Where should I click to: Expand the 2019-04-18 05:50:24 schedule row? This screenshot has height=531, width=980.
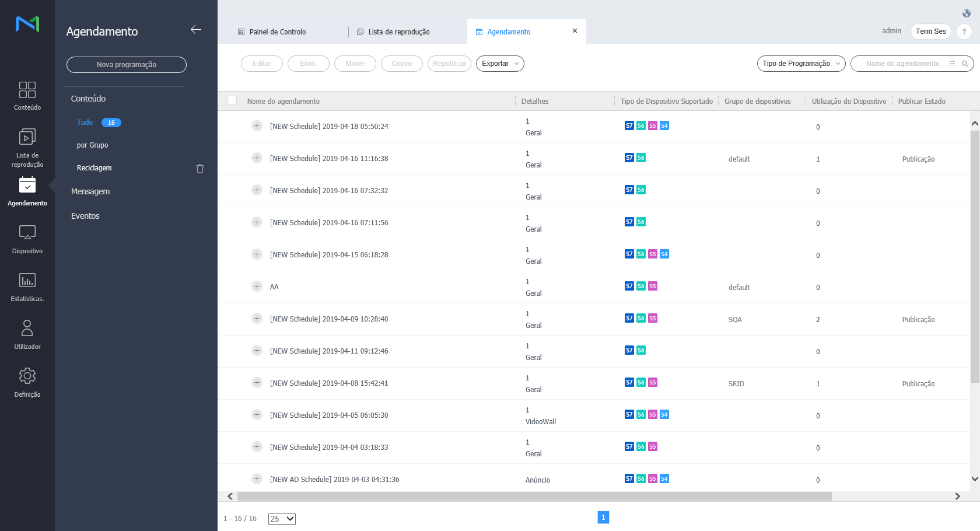(x=257, y=126)
